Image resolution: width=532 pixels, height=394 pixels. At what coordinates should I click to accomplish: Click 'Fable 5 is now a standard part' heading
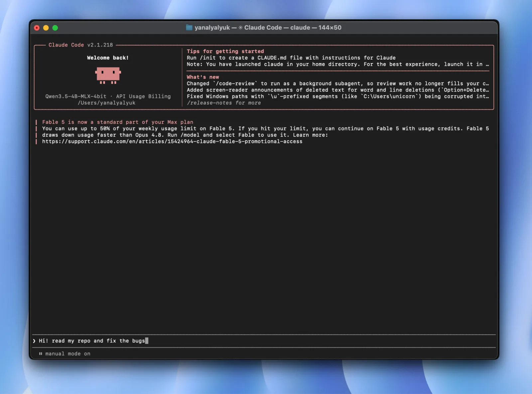point(118,122)
